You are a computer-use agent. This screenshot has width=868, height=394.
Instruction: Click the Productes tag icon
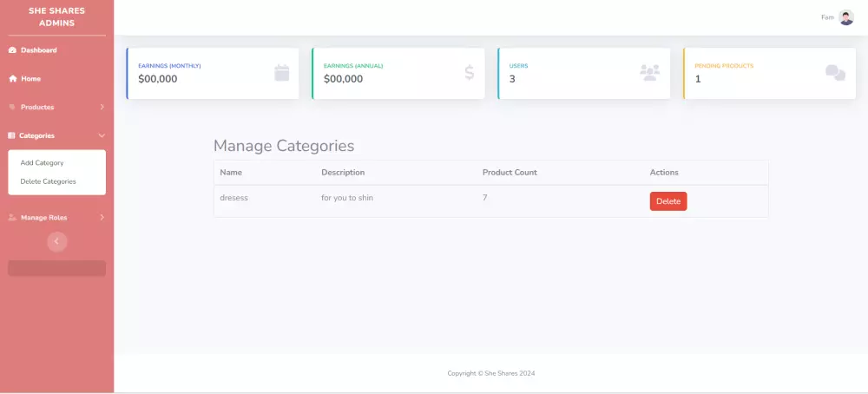point(12,107)
